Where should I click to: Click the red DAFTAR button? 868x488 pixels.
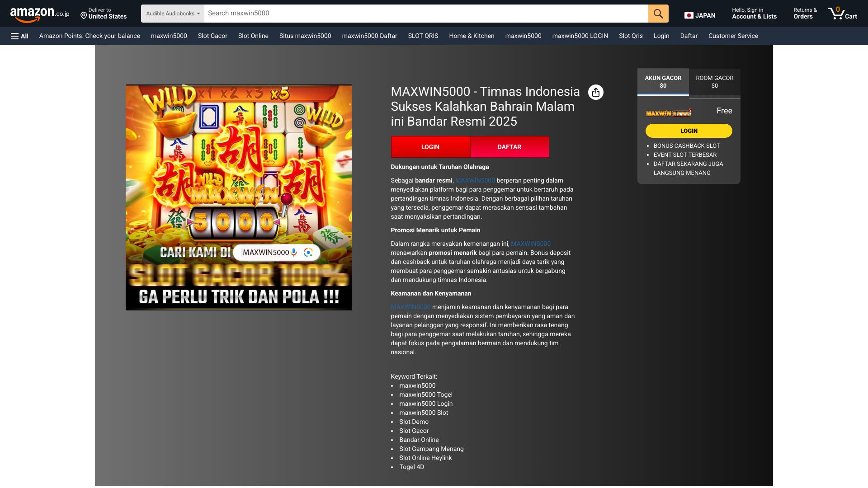(509, 147)
